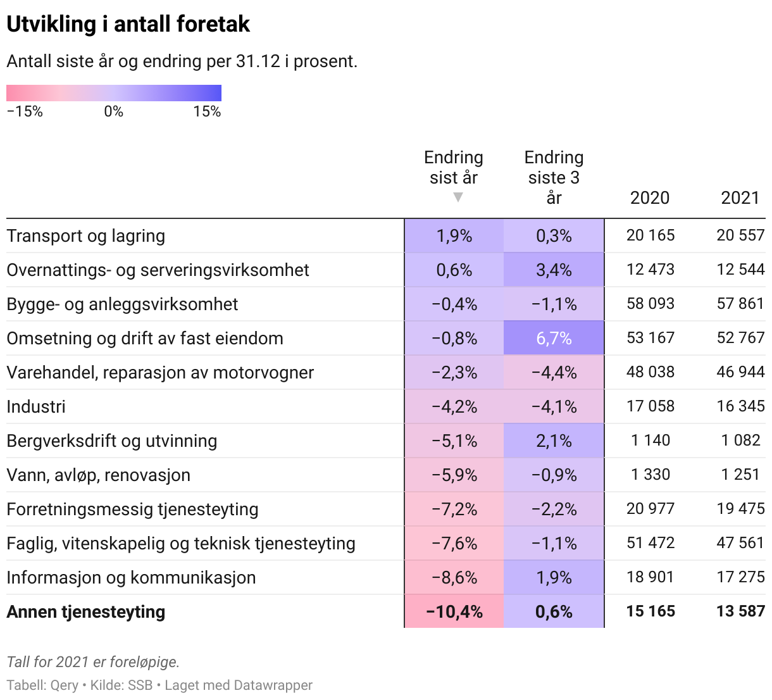Screen dimensions: 772x700
Task: Click the Informasjon og kommunikasjon row label
Action: (x=132, y=578)
